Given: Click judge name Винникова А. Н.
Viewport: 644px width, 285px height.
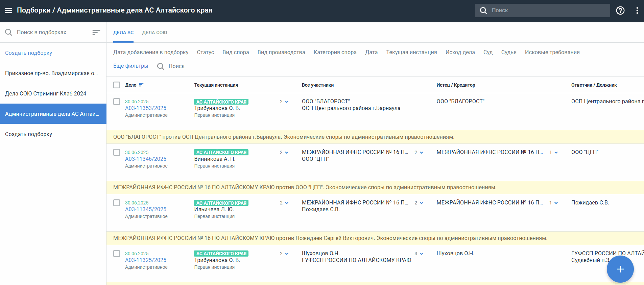Looking at the screenshot, I should [215, 159].
